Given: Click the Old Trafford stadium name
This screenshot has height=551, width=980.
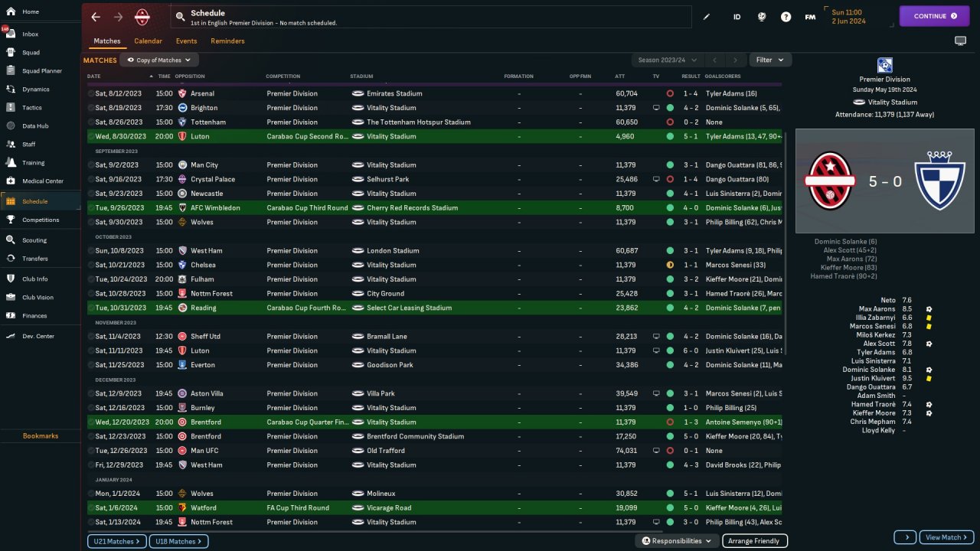Looking at the screenshot, I should click(x=387, y=451).
